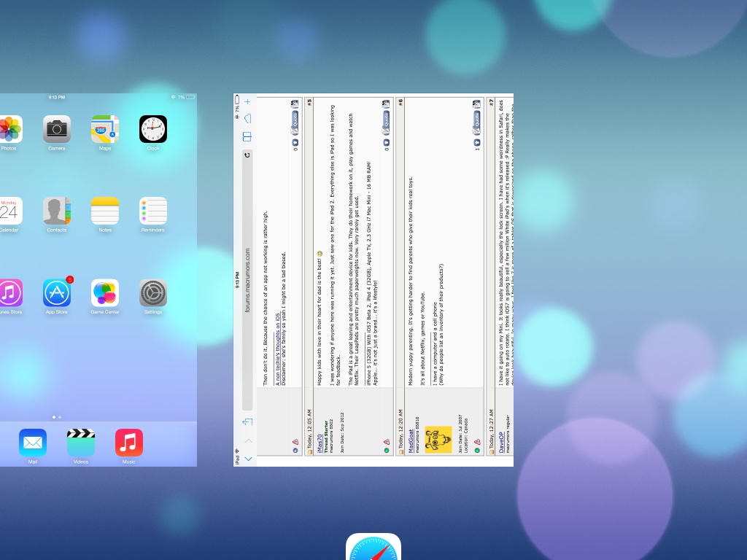Follow 'A non techie's thoughts on iOS' link
The height and width of the screenshot is (560, 747).
click(x=277, y=349)
